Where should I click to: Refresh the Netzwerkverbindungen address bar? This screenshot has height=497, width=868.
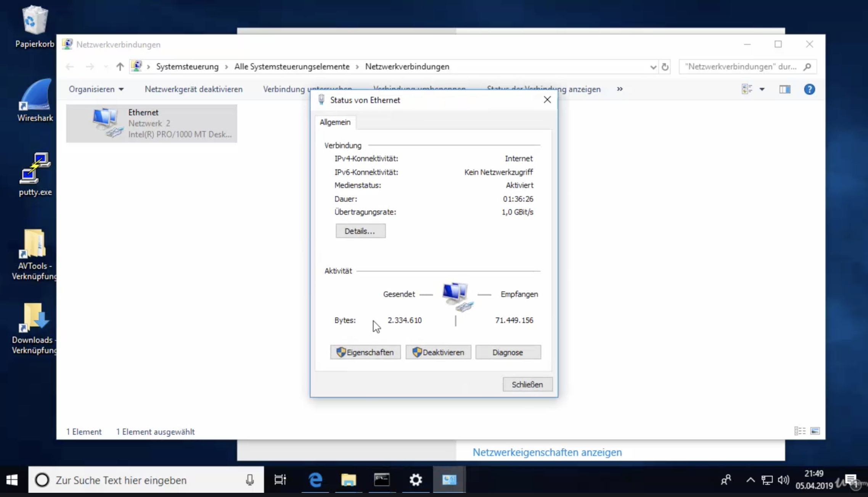point(665,67)
